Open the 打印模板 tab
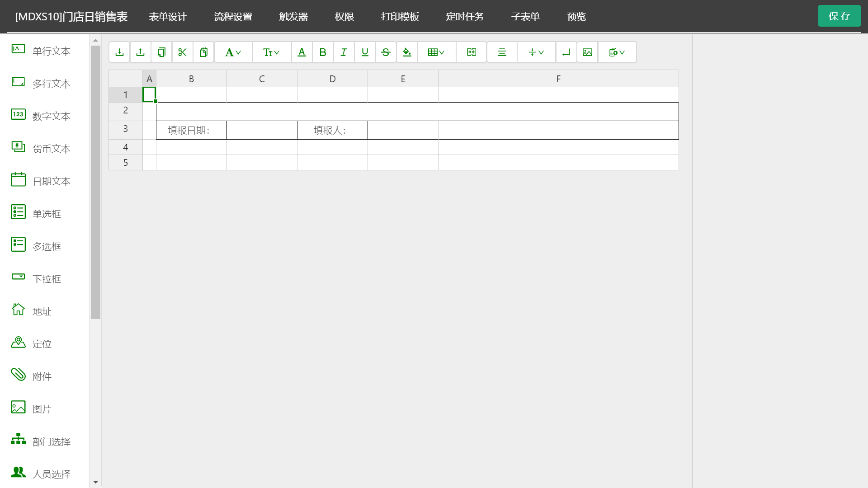This screenshot has height=488, width=868. click(400, 17)
